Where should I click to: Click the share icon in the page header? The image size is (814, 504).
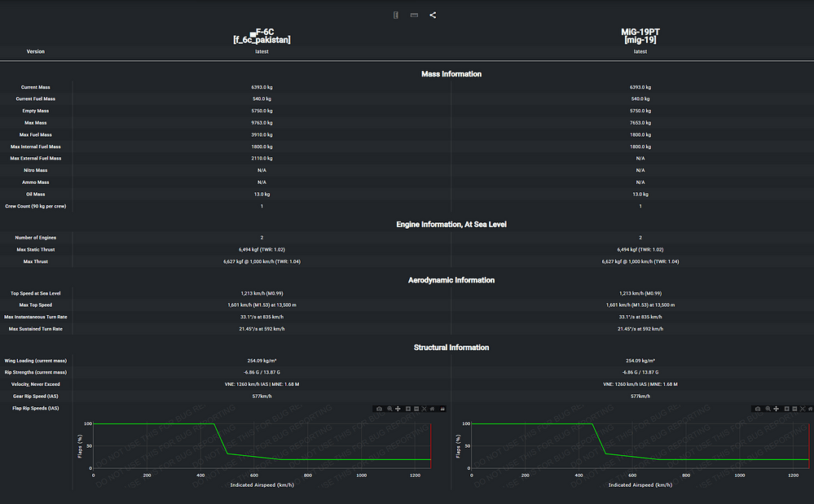click(x=433, y=15)
